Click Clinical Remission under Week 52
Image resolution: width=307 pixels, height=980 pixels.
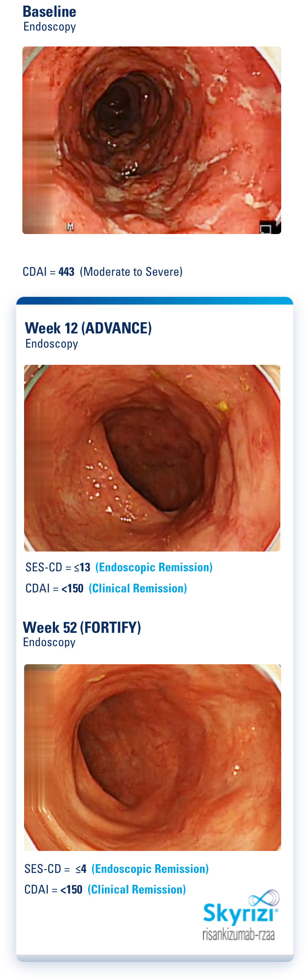[x=137, y=889]
